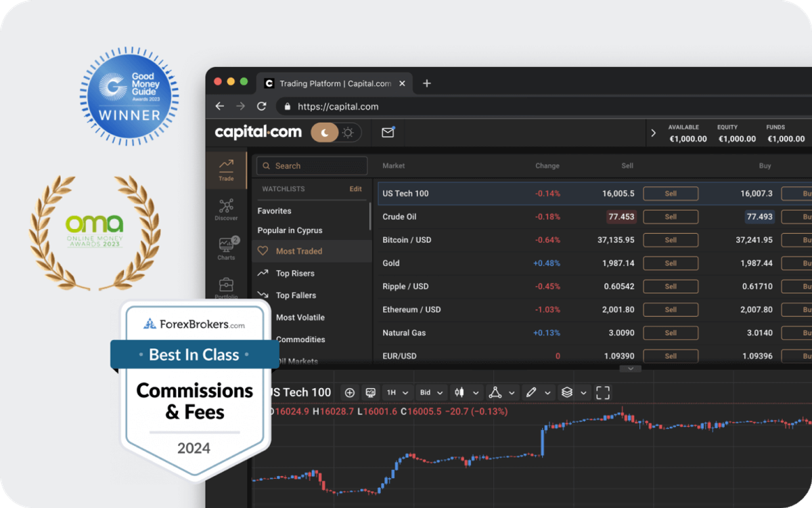Switch to light mode sun toggle
The image size is (812, 508).
point(348,133)
